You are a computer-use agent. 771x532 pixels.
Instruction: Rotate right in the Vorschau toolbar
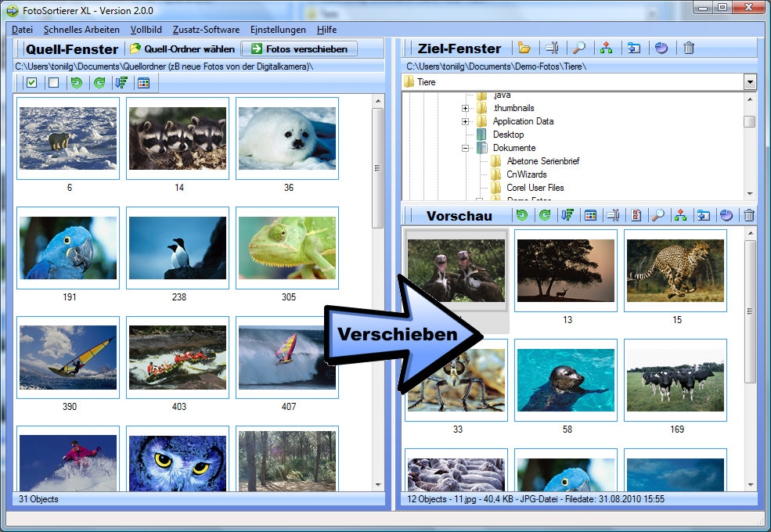point(545,215)
